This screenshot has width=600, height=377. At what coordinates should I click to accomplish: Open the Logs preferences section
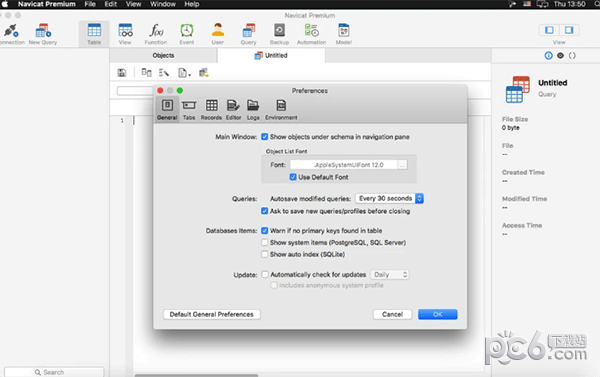click(253, 110)
